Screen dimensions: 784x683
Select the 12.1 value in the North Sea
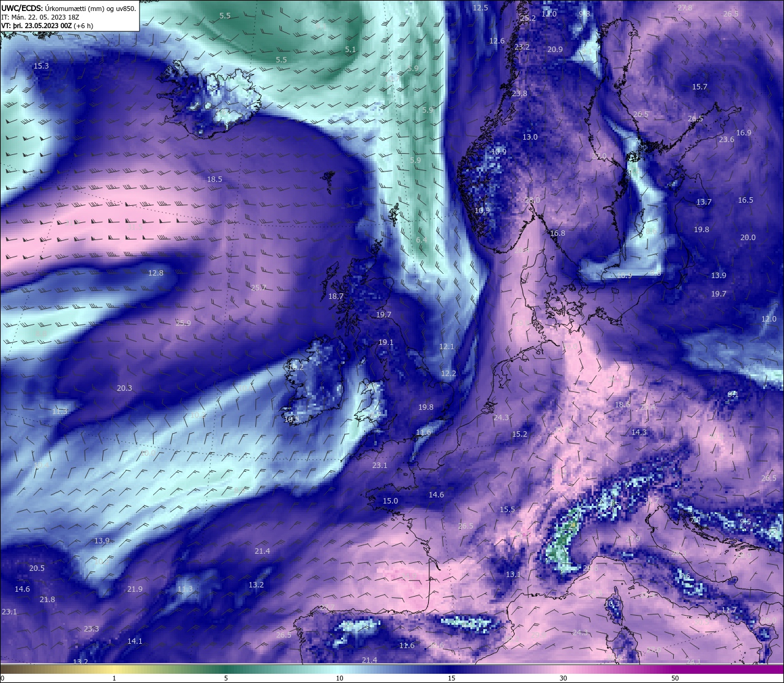(447, 346)
